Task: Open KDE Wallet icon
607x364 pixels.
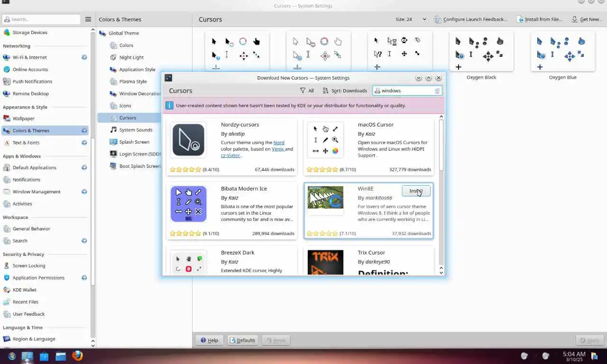Action: pyautogui.click(x=7, y=290)
